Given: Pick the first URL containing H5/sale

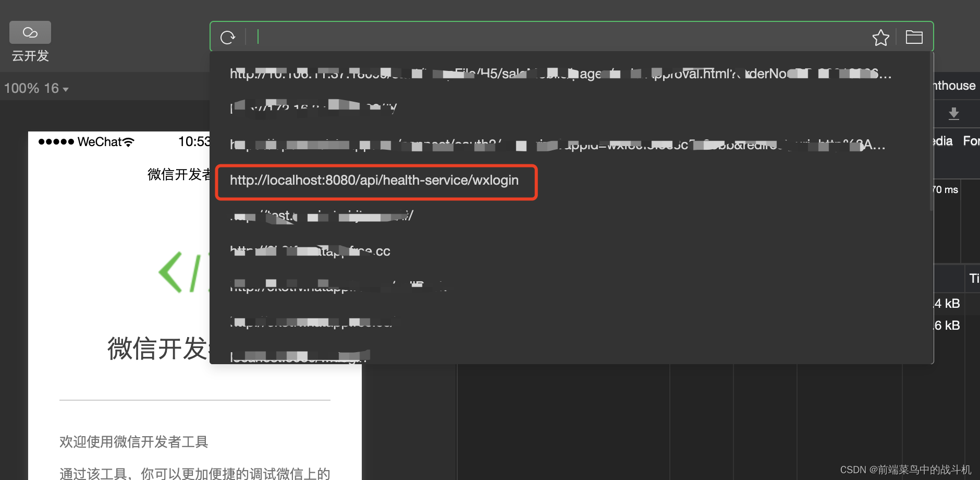Looking at the screenshot, I should (560, 74).
